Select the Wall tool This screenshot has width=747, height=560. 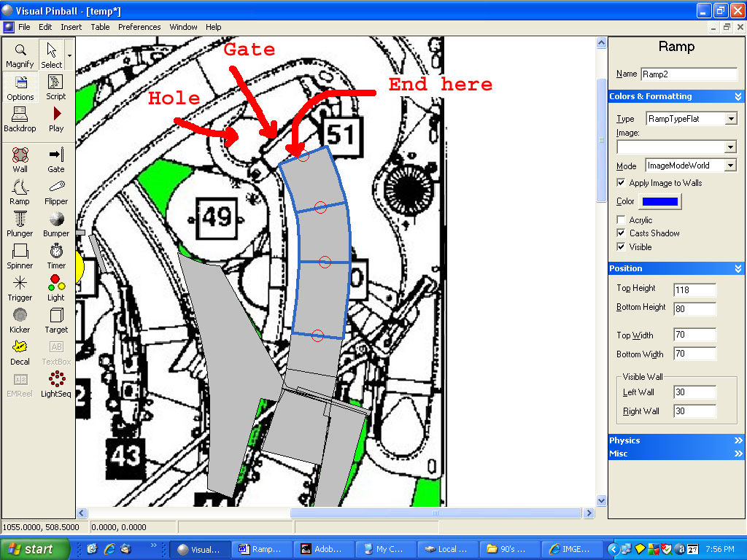pyautogui.click(x=20, y=160)
